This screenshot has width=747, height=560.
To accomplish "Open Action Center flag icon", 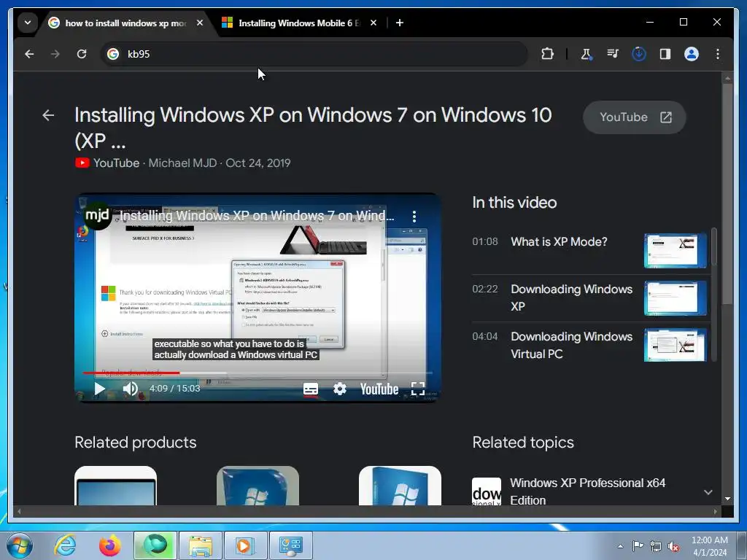I will point(638,546).
